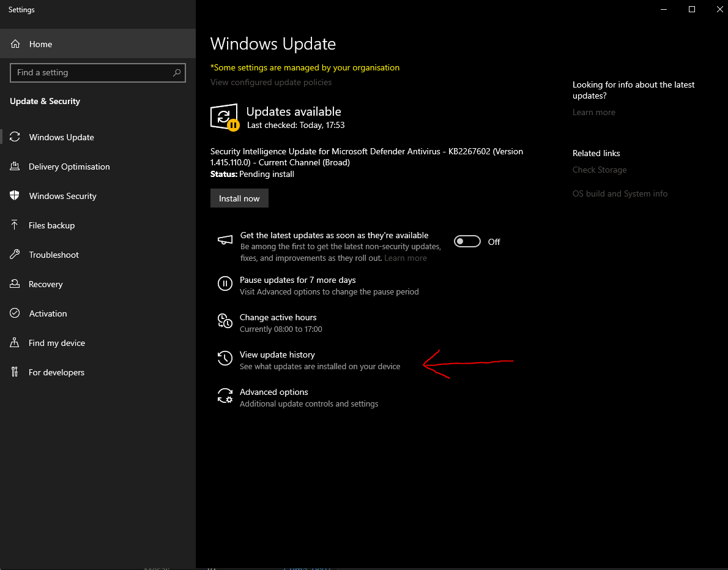This screenshot has height=570, width=728.
Task: Click the Troubleshoot wrench icon
Action: pos(15,254)
